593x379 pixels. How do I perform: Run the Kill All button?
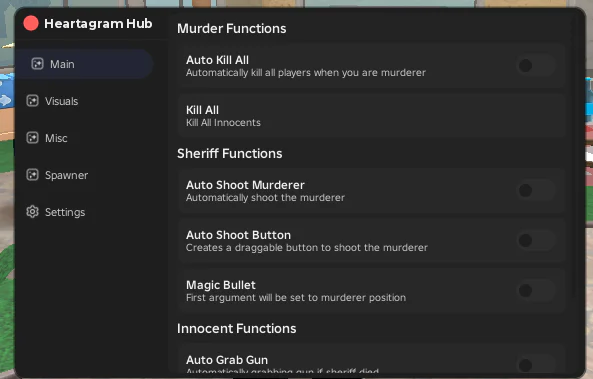371,116
